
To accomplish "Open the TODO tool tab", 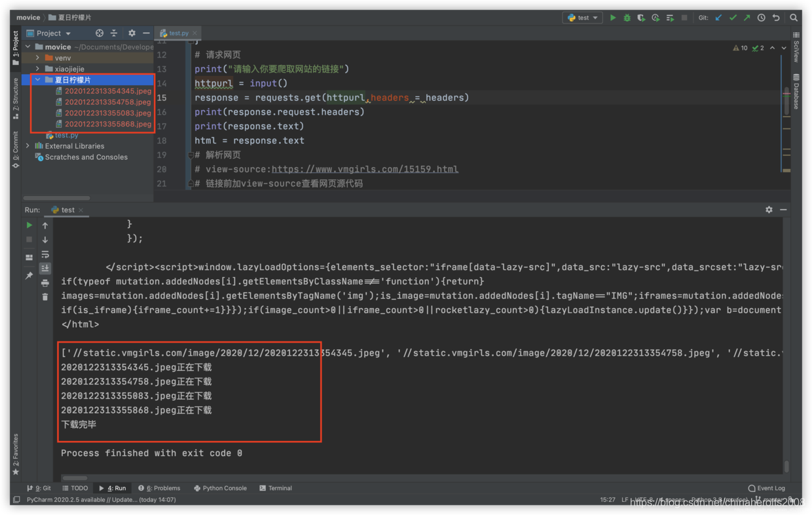I will click(x=75, y=488).
